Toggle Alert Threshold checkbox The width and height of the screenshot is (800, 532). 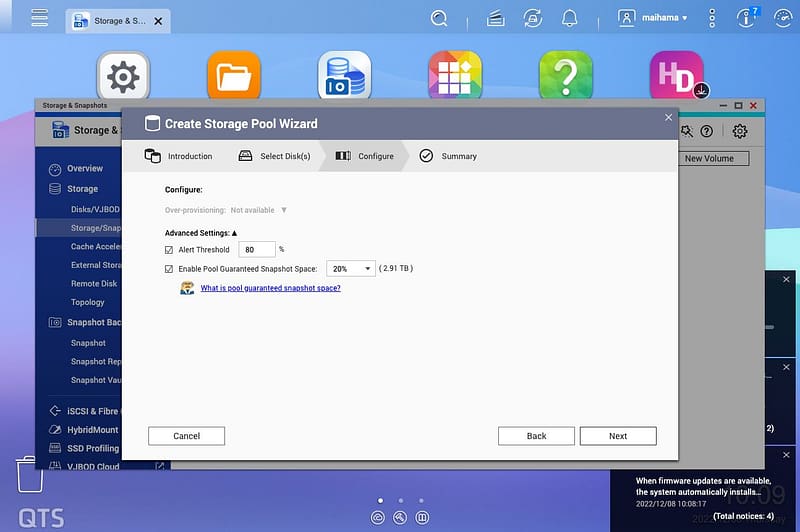point(169,250)
